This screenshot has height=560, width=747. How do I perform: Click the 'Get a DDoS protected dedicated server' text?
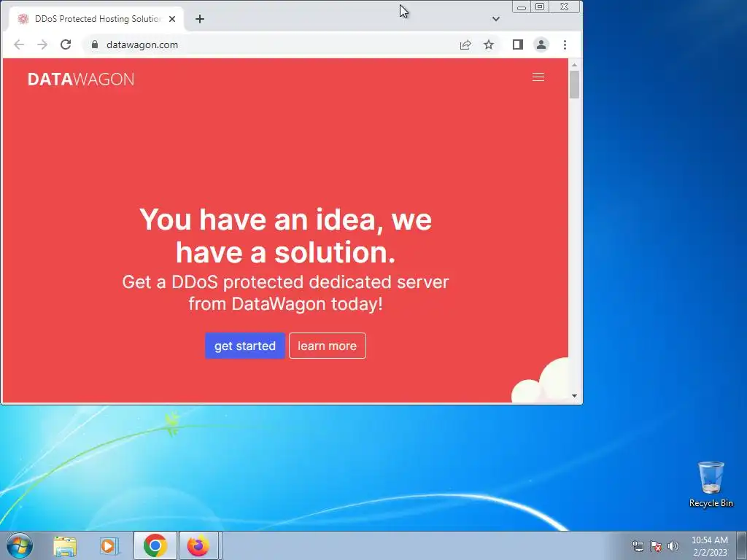pos(285,293)
